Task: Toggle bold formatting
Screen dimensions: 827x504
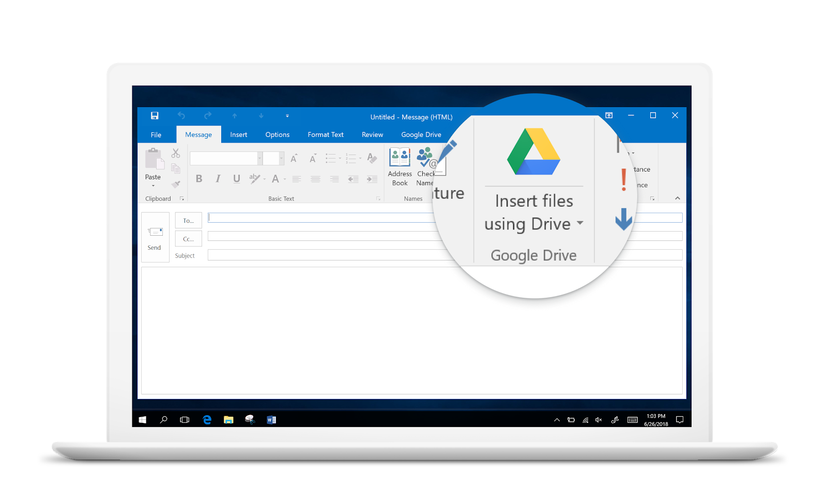Action: [x=199, y=179]
